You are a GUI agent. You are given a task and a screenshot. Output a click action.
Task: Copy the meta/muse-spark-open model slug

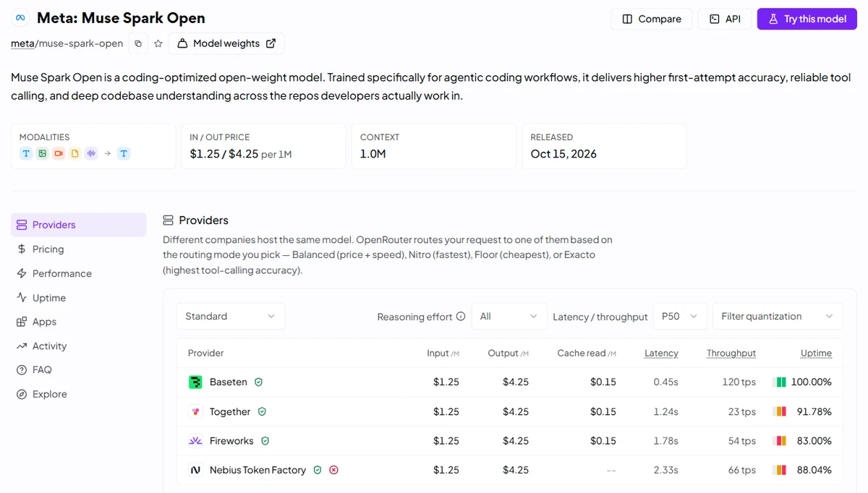(x=138, y=43)
